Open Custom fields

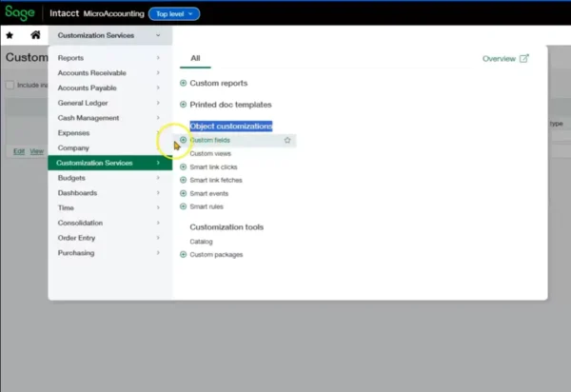(x=209, y=140)
